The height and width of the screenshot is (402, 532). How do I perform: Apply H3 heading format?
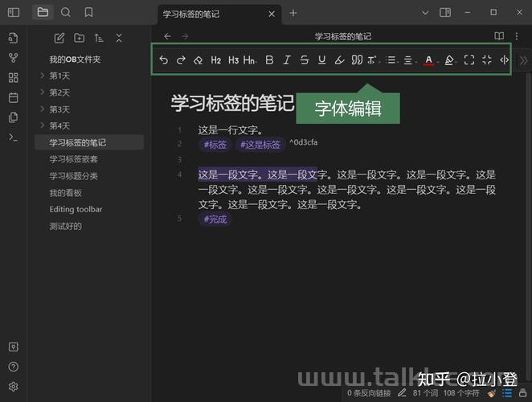(x=233, y=60)
